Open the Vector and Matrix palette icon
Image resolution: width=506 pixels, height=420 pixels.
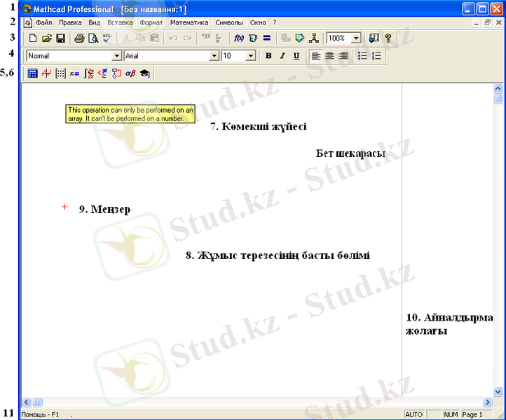[x=60, y=73]
